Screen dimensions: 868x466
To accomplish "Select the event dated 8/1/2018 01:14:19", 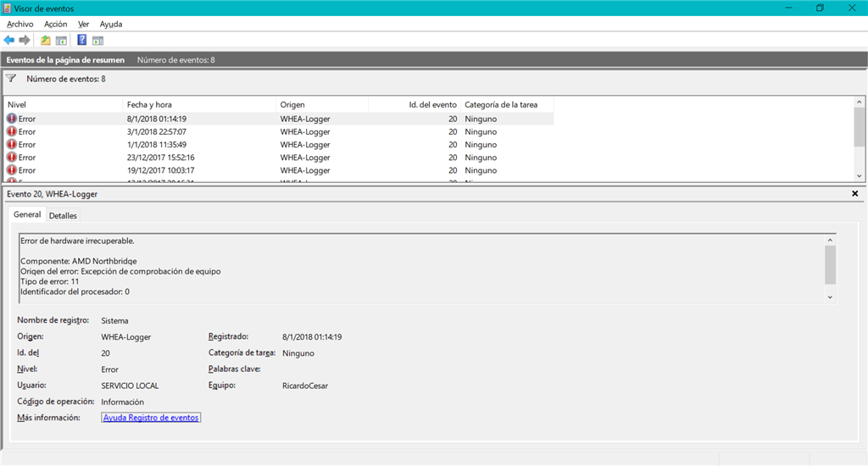I will click(x=279, y=119).
